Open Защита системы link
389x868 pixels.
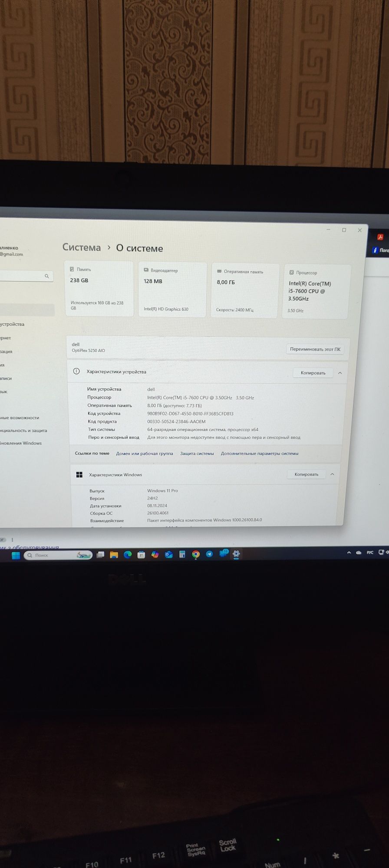pos(197,454)
